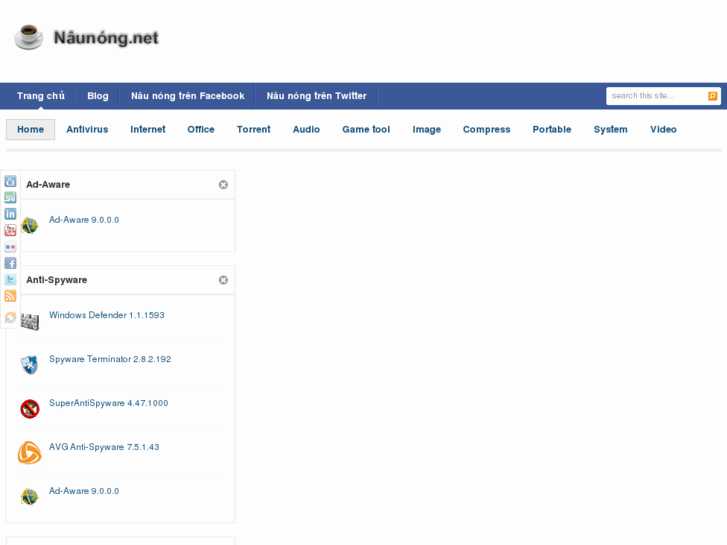Click the Spyware Terminator shield icon

30,365
